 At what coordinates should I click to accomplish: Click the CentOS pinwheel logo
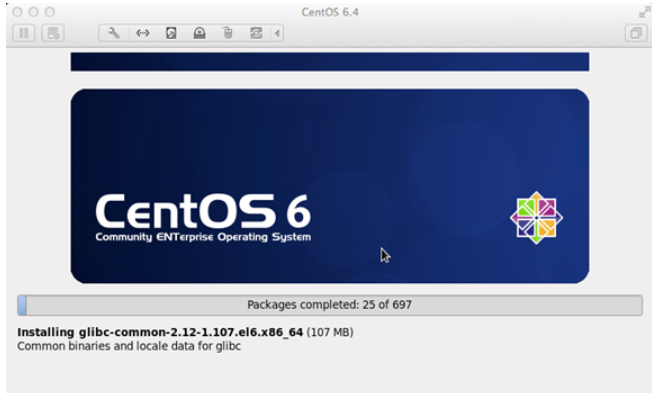click(536, 218)
